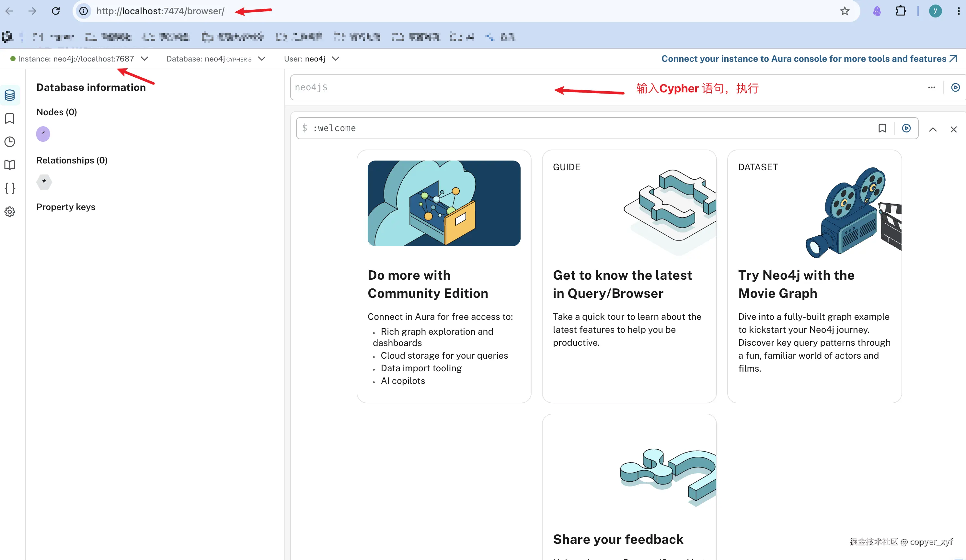Click the Database information title
Image resolution: width=966 pixels, height=560 pixels.
91,87
